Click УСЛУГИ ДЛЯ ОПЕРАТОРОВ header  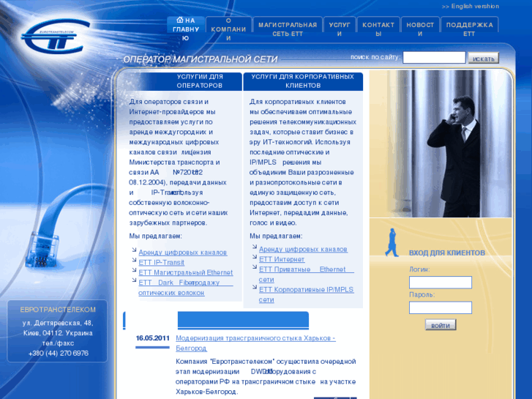click(200, 81)
